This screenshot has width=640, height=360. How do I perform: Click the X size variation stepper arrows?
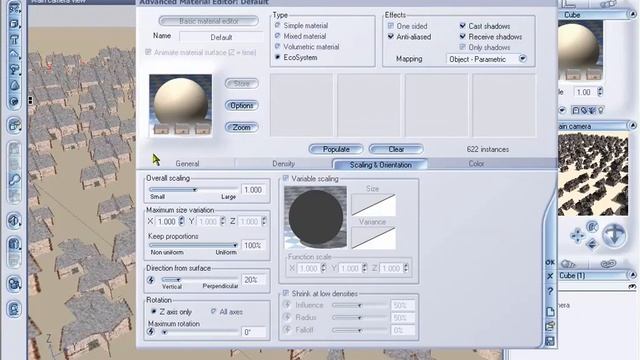point(181,222)
